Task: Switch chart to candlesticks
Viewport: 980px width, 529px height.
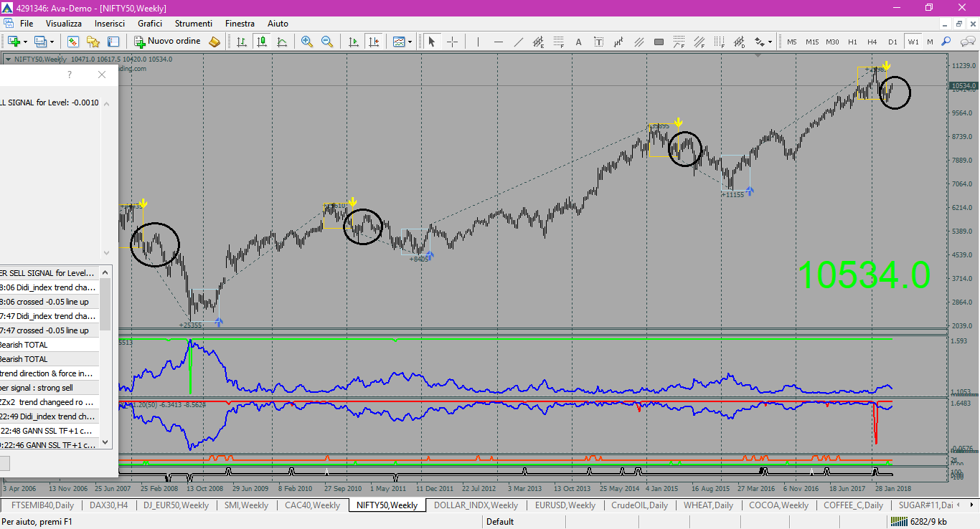Action: point(262,42)
